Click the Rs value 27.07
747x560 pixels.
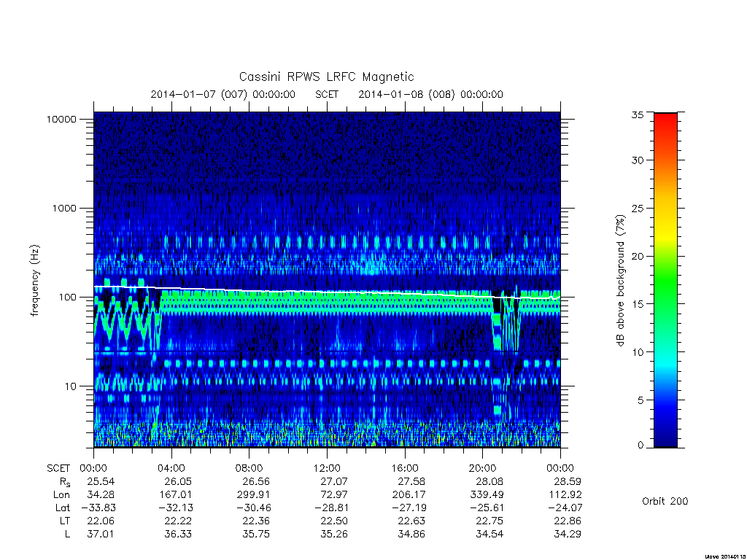334,481
